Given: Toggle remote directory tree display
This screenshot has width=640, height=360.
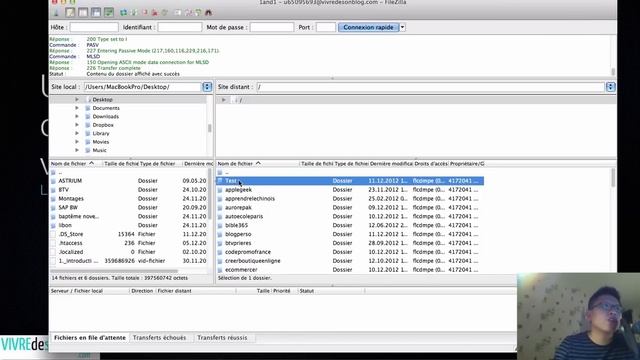Looking at the screenshot, I should point(96,13).
